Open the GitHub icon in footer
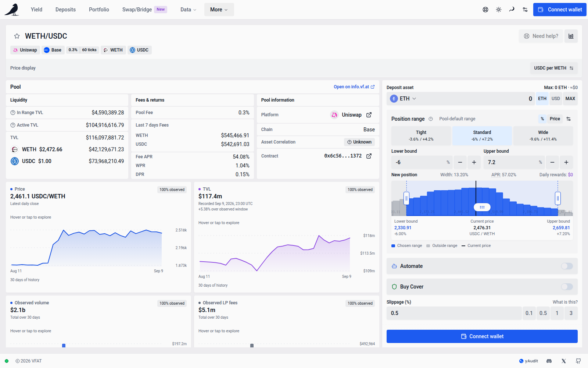Image resolution: width=588 pixels, height=368 pixels. (578, 361)
